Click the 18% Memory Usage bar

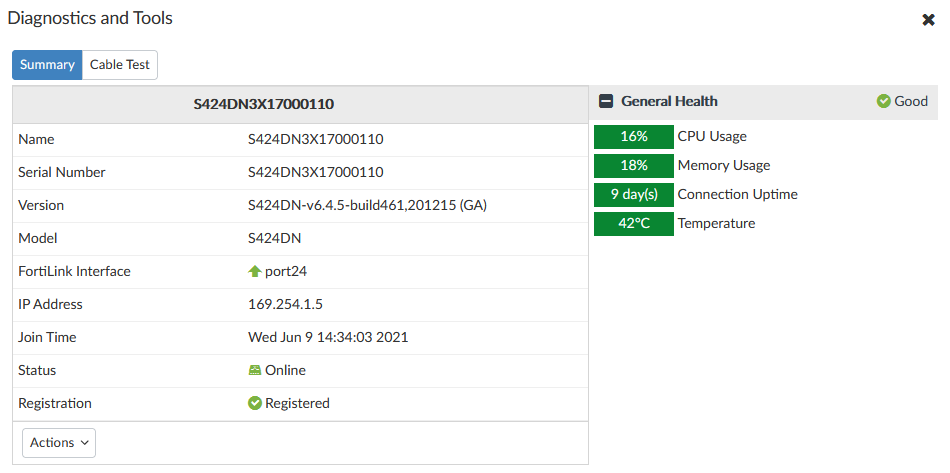coord(634,166)
